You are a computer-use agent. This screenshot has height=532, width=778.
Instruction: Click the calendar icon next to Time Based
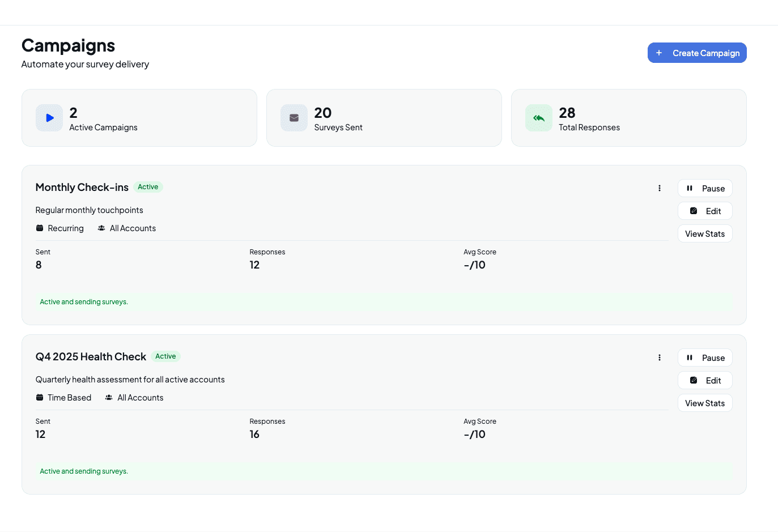[x=39, y=397]
